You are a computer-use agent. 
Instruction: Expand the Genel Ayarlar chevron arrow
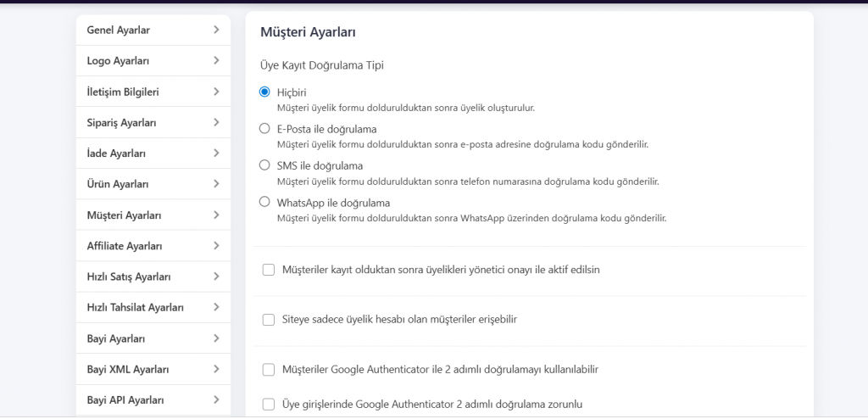(216, 30)
